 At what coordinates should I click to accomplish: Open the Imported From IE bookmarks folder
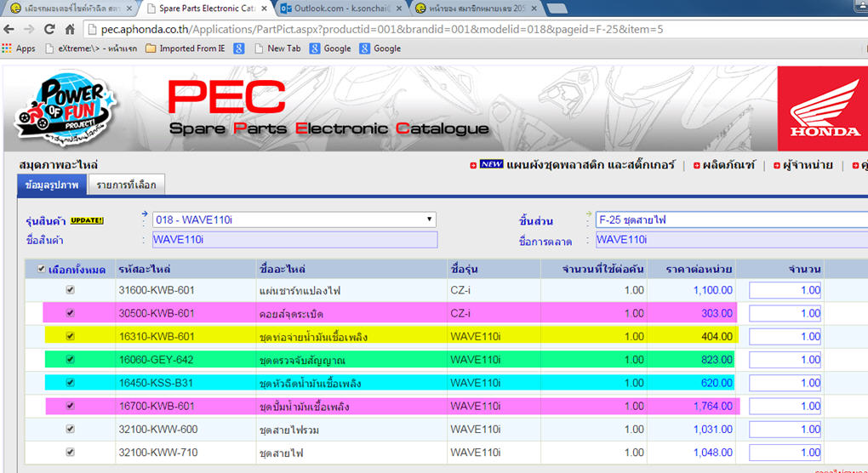click(x=186, y=48)
